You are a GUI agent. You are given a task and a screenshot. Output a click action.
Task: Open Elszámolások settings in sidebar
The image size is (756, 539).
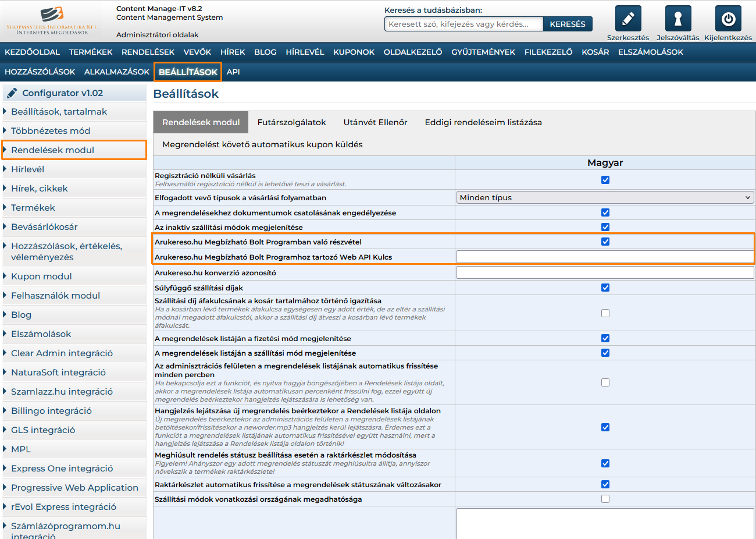(74, 334)
